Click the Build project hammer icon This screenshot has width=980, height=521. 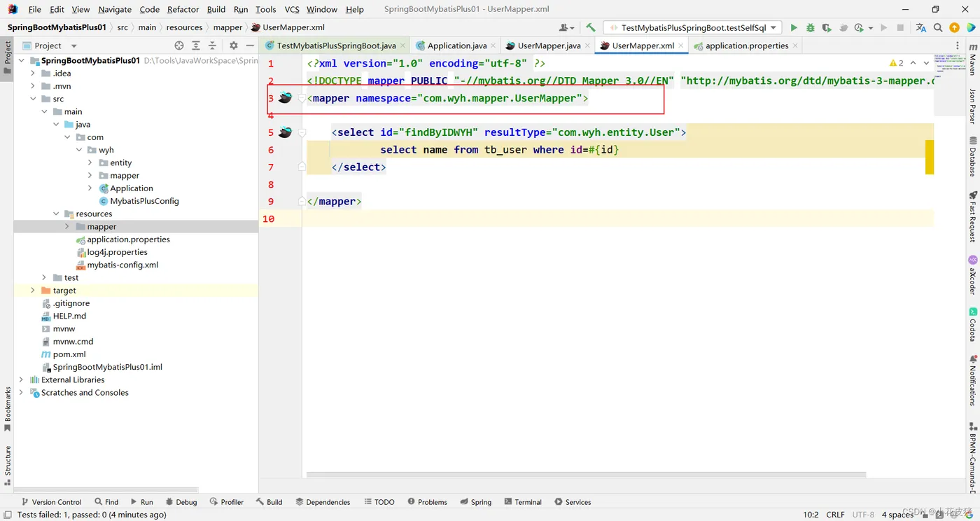click(591, 27)
